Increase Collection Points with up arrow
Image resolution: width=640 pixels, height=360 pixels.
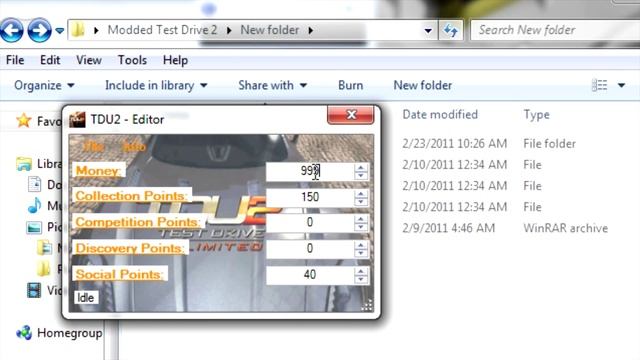click(361, 193)
